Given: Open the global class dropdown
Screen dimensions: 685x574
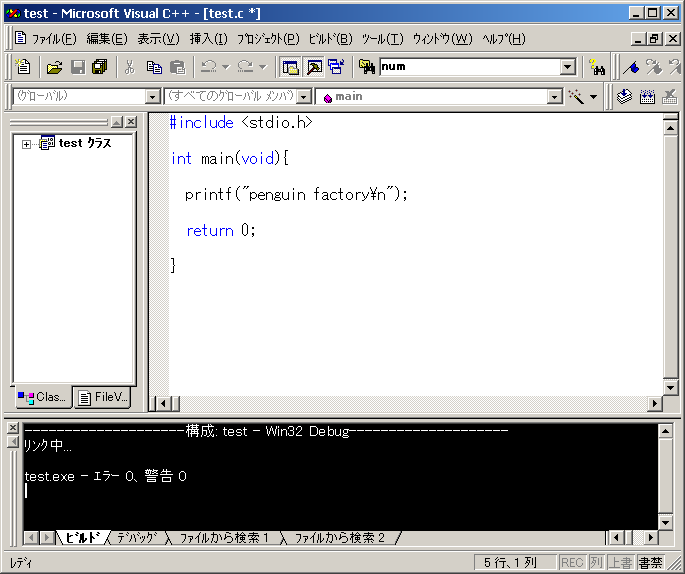Looking at the screenshot, I should pos(152,97).
